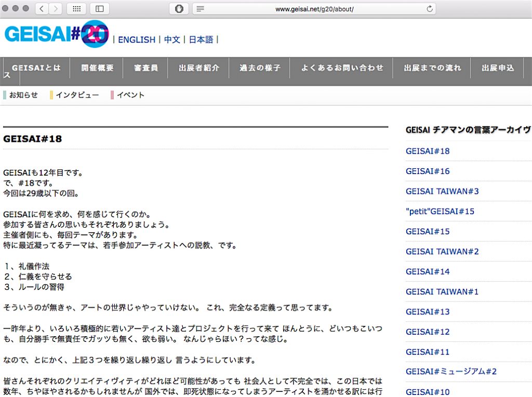Open the 出展申込 menu item

pos(498,68)
